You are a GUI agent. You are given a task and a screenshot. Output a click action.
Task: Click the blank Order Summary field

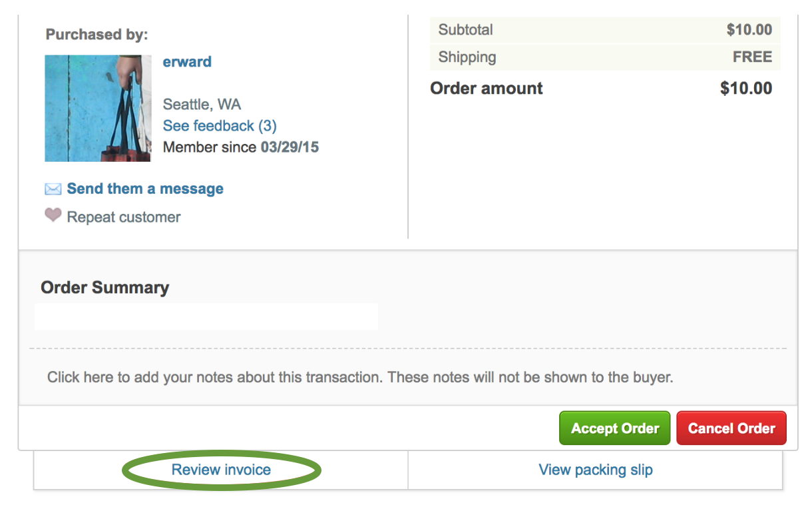(x=206, y=316)
